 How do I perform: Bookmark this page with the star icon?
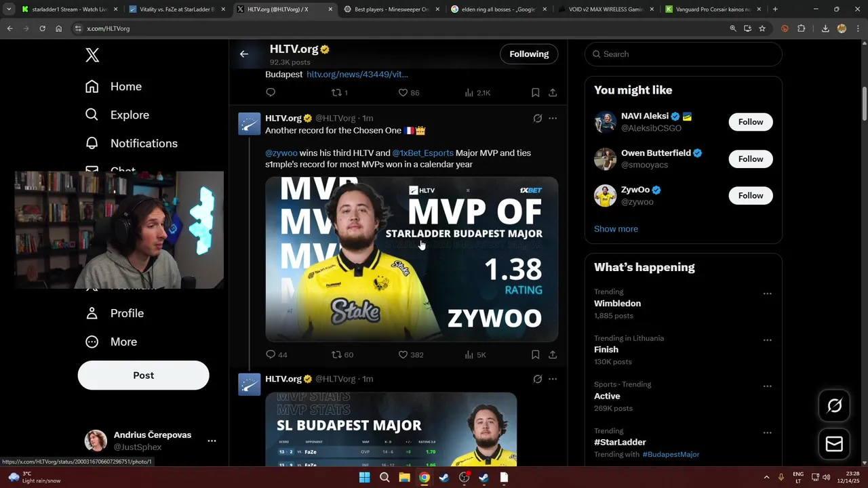tap(762, 28)
